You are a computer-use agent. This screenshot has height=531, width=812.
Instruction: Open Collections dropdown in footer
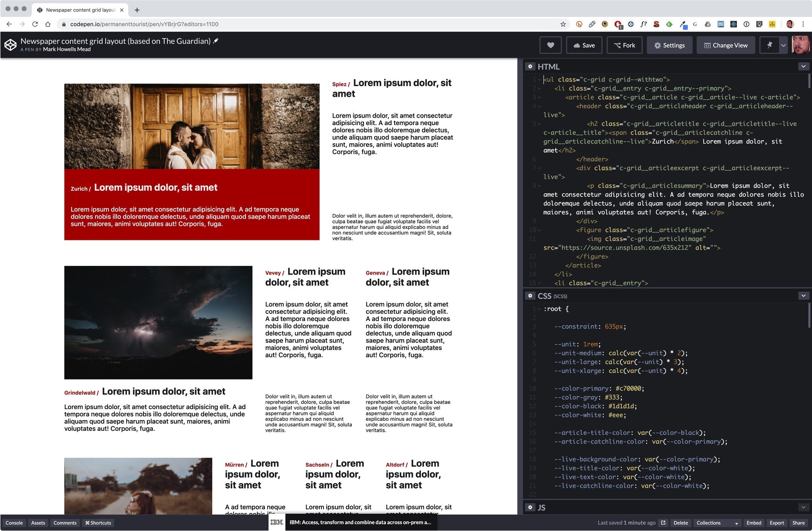coord(717,523)
